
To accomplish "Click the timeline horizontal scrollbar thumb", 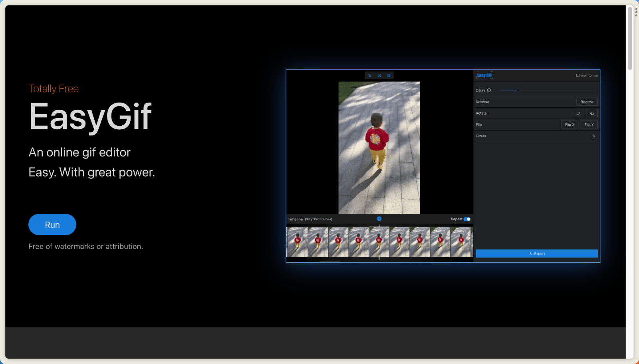I will click(330, 261).
